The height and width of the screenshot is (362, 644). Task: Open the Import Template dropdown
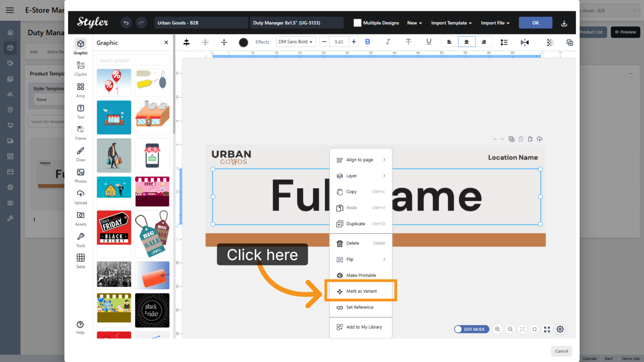click(451, 23)
